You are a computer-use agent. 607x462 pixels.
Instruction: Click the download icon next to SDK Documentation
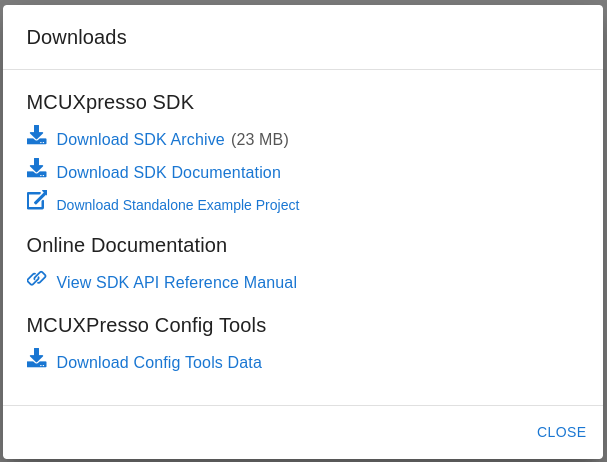37,168
